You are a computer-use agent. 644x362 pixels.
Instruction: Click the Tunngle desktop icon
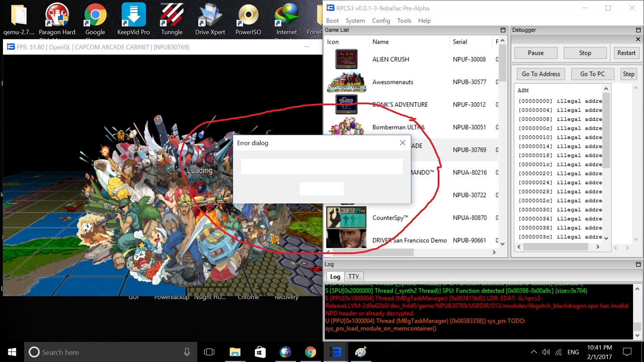click(172, 19)
